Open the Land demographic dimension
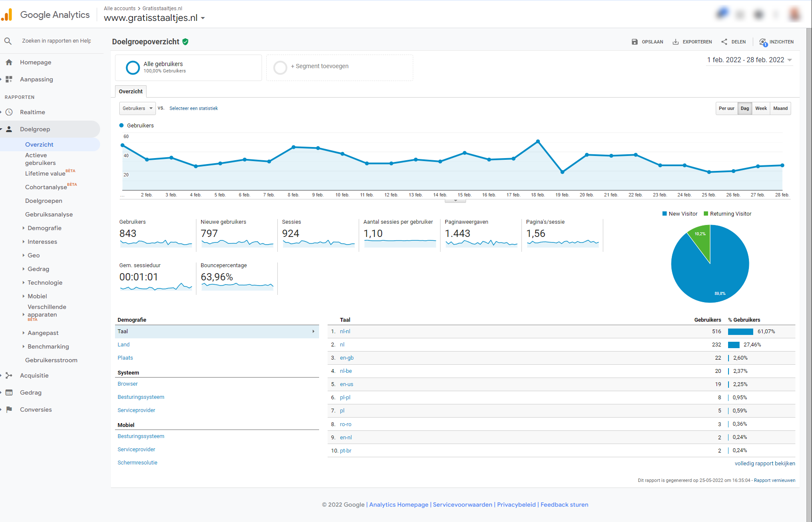812x522 pixels. pos(124,345)
